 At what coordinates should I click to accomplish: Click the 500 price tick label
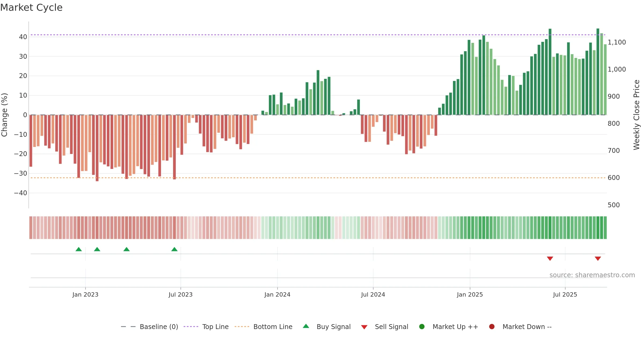tap(614, 205)
